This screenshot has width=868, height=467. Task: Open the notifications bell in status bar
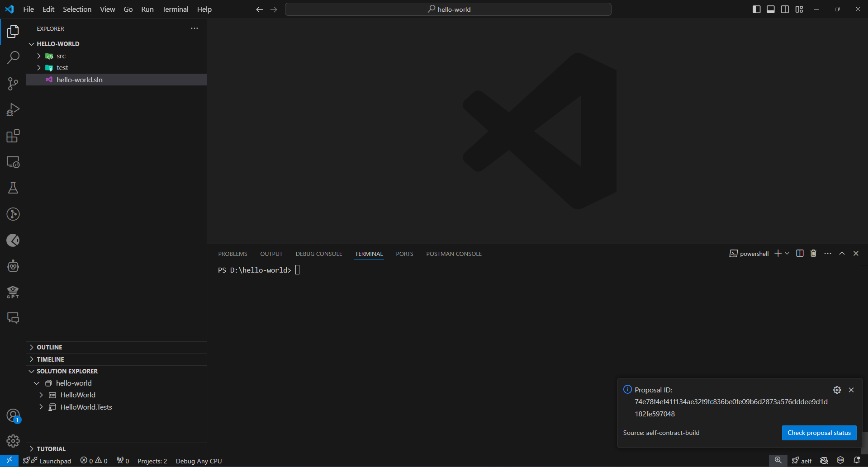[x=857, y=461]
